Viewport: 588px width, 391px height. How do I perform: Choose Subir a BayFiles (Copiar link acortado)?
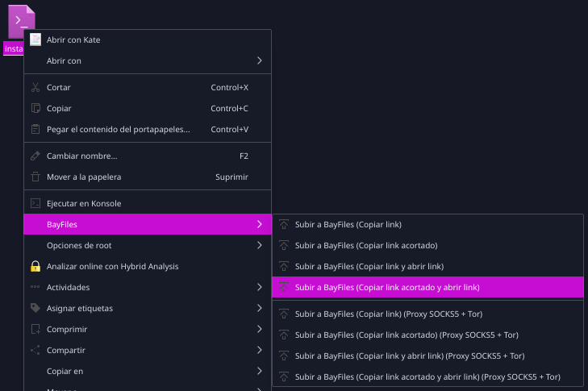[x=427, y=246]
